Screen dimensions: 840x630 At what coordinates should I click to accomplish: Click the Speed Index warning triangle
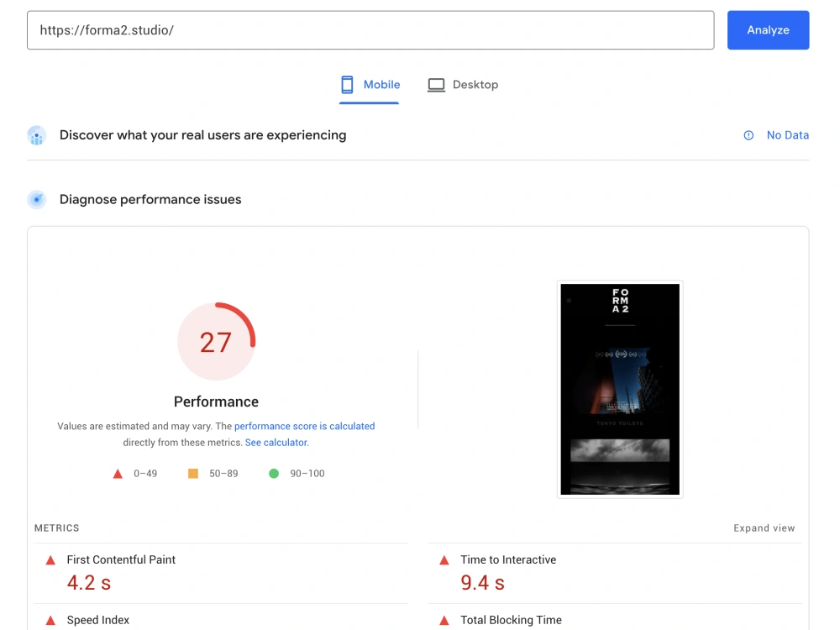(50, 621)
